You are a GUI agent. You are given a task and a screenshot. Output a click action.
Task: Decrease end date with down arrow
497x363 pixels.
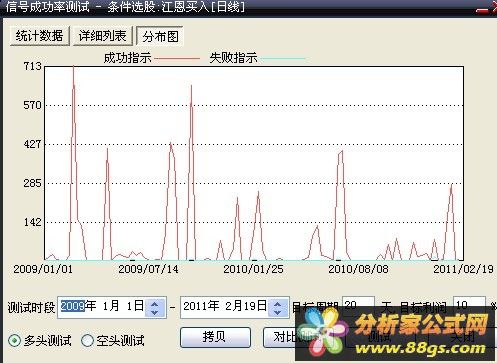[x=277, y=312]
